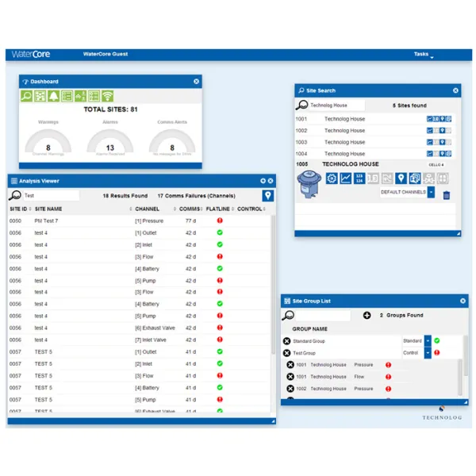Viewport: 476px width, 476px height.
Task: Click the WaterCore logo
Action: coord(29,55)
